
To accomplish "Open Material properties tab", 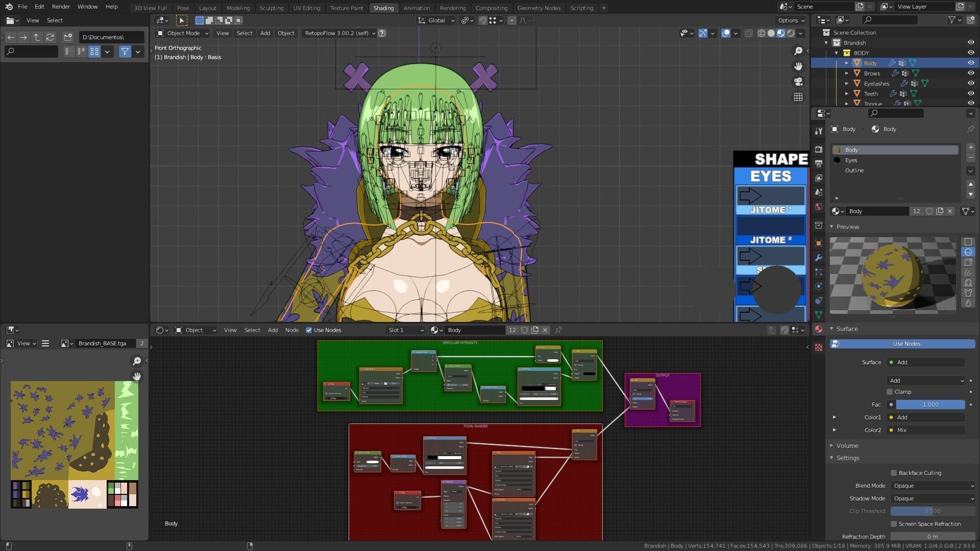I will click(819, 329).
